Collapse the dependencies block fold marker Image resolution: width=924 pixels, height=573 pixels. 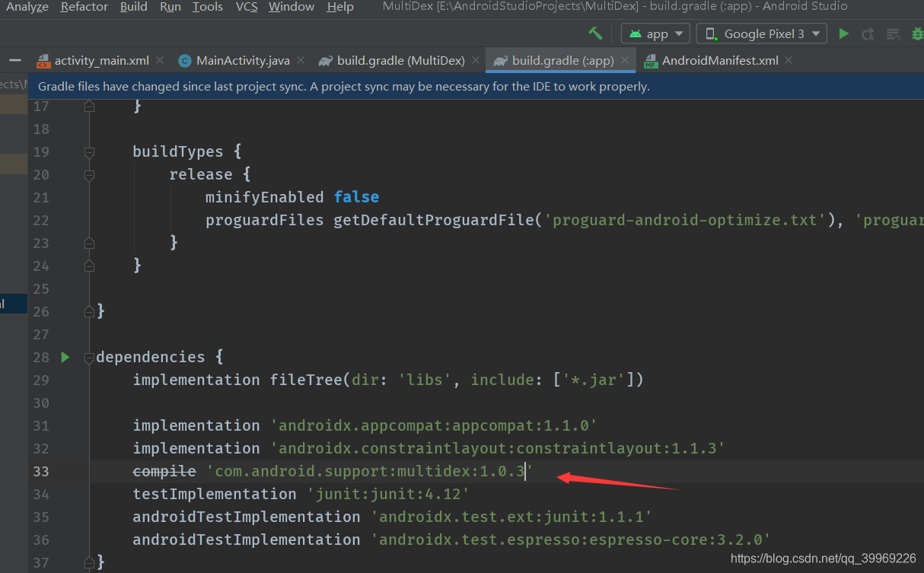click(x=89, y=357)
